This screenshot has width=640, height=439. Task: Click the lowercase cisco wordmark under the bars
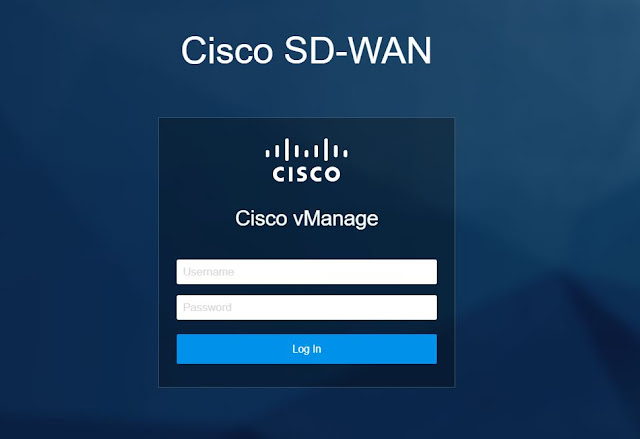pyautogui.click(x=307, y=174)
